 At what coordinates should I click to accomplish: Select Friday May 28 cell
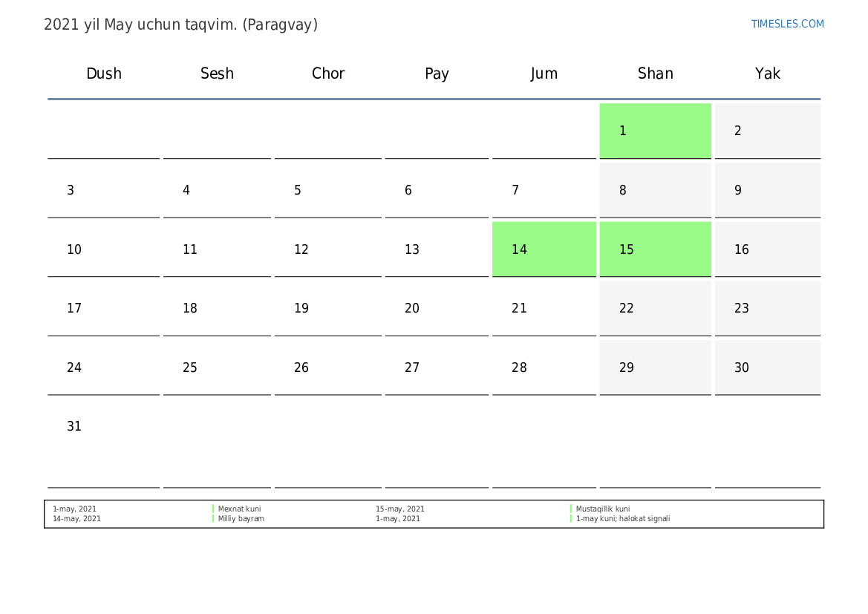click(x=544, y=368)
